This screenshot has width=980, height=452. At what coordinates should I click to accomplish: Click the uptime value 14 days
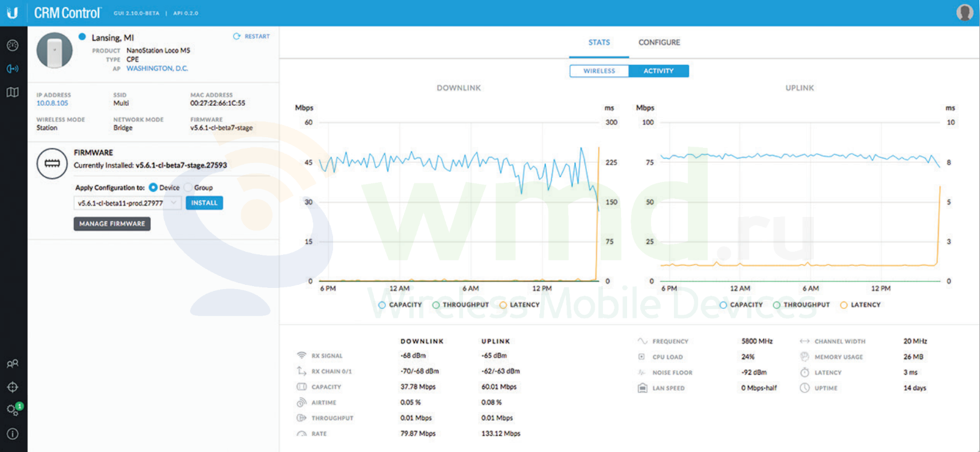click(914, 388)
